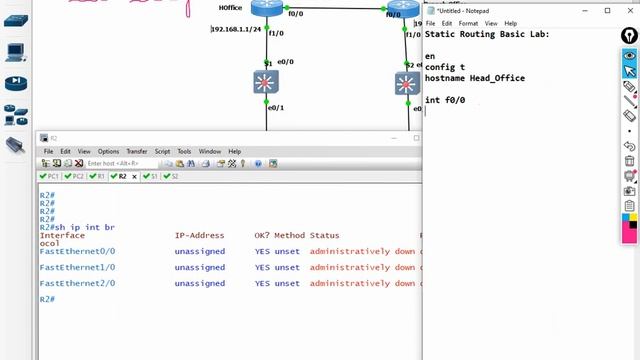Click 'FastEthernet1/0' in the terminal output
The image size is (640, 360).
click(x=77, y=267)
